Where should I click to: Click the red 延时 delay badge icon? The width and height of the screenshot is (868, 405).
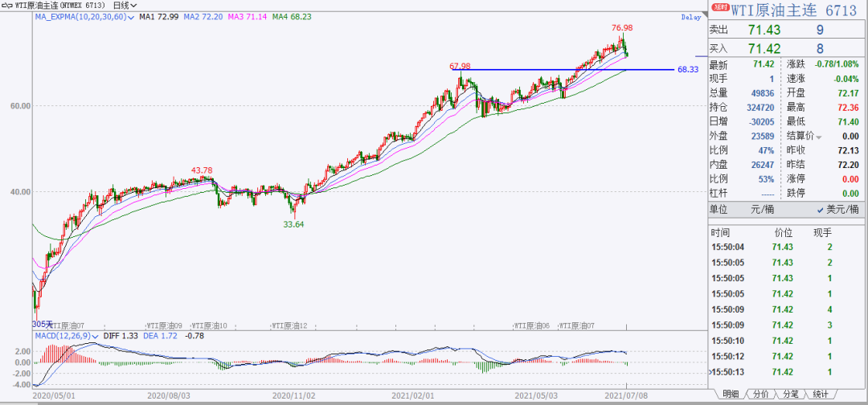pos(721,8)
